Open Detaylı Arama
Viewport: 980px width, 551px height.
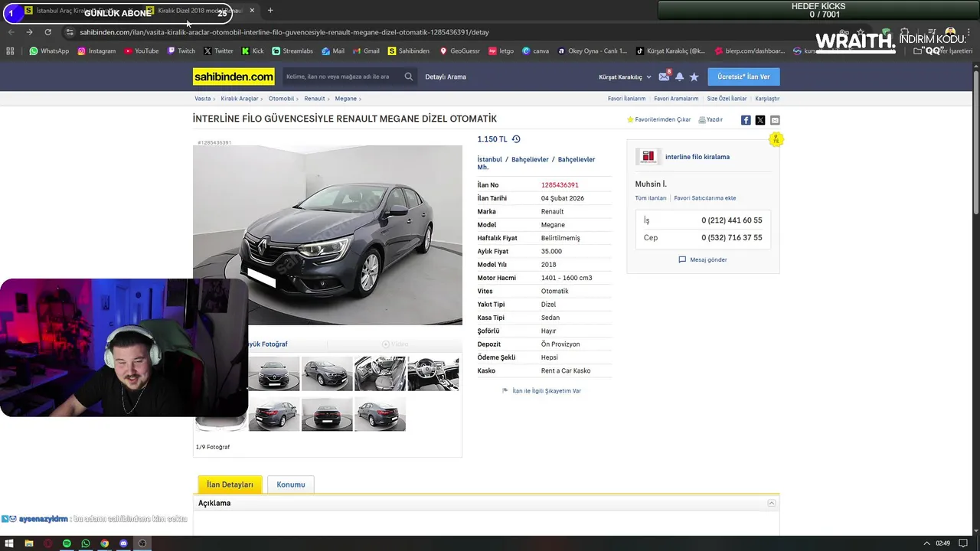(446, 77)
